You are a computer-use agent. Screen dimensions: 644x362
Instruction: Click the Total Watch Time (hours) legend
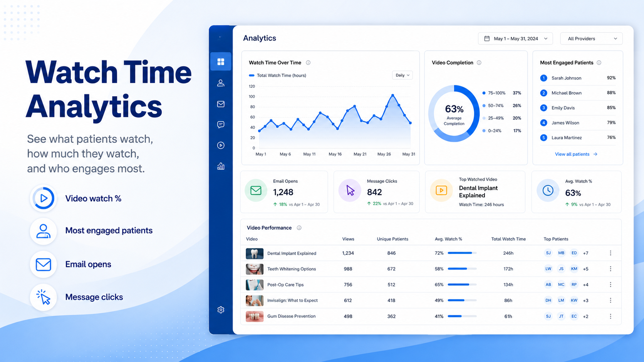pyautogui.click(x=277, y=75)
